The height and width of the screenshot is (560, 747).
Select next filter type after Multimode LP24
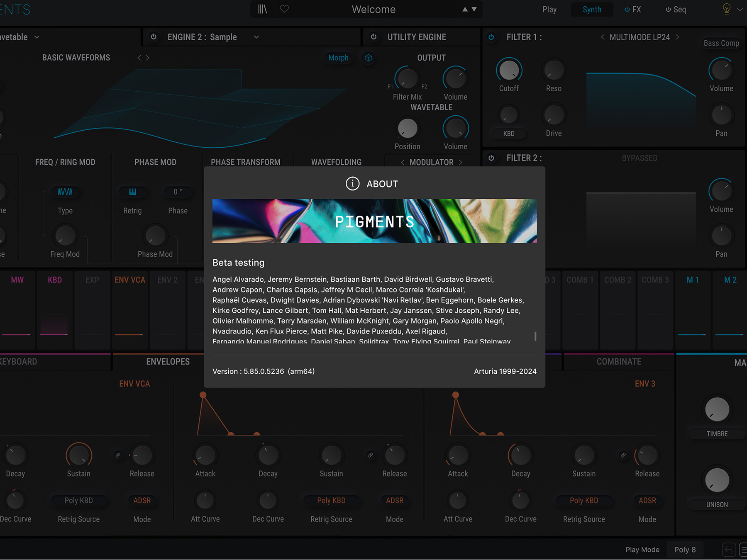coord(677,37)
